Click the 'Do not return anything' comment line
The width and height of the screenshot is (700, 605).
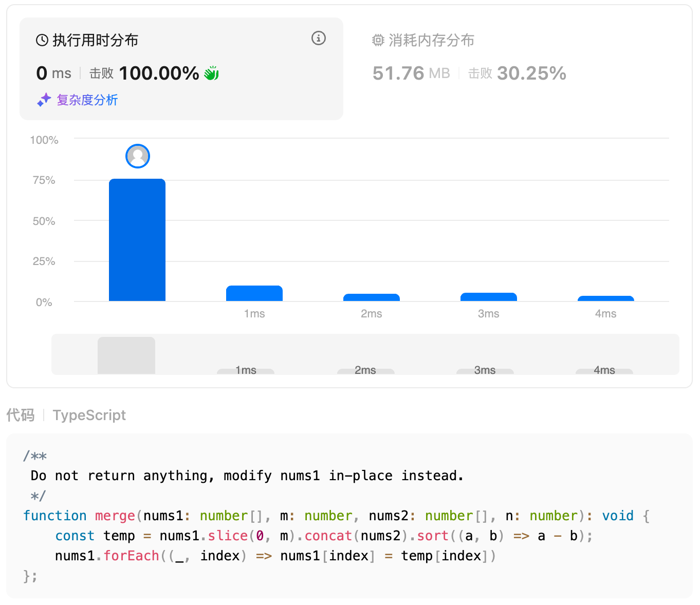click(247, 476)
